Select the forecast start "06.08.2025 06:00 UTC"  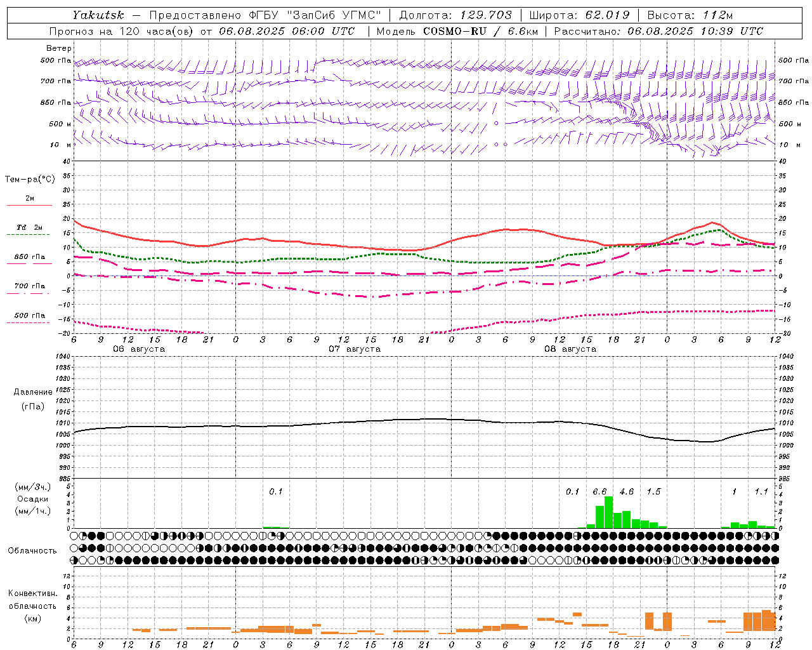(x=287, y=31)
